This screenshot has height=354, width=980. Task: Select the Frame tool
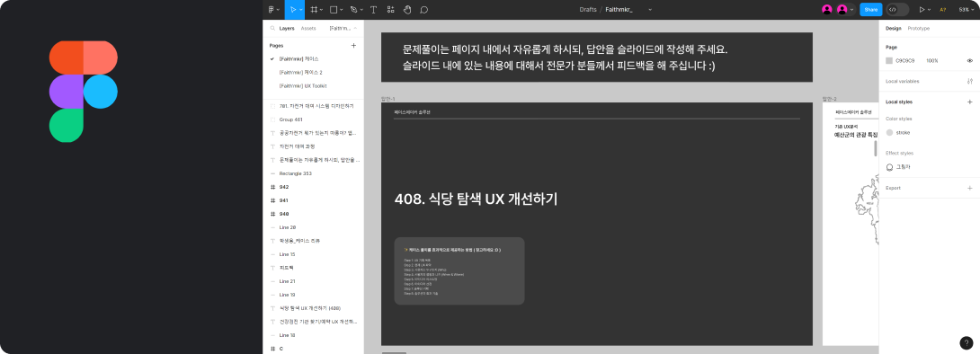click(314, 9)
